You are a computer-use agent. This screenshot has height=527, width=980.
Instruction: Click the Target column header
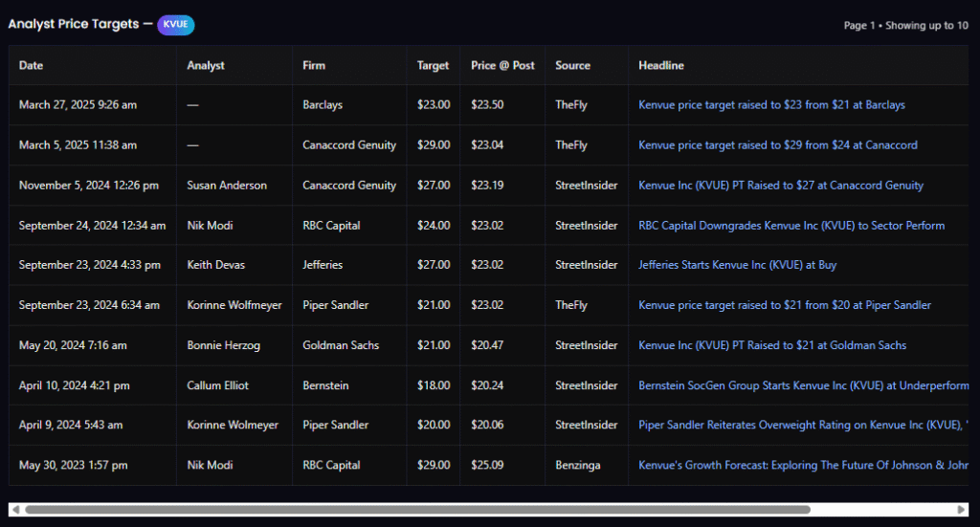coord(433,65)
